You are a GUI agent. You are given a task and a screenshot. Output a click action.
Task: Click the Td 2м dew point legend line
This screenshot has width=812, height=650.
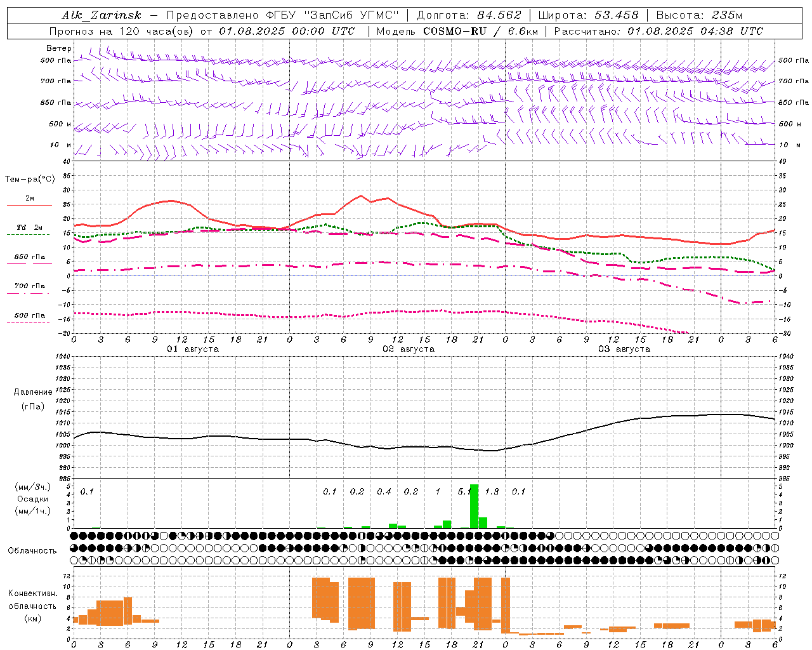pos(29,234)
